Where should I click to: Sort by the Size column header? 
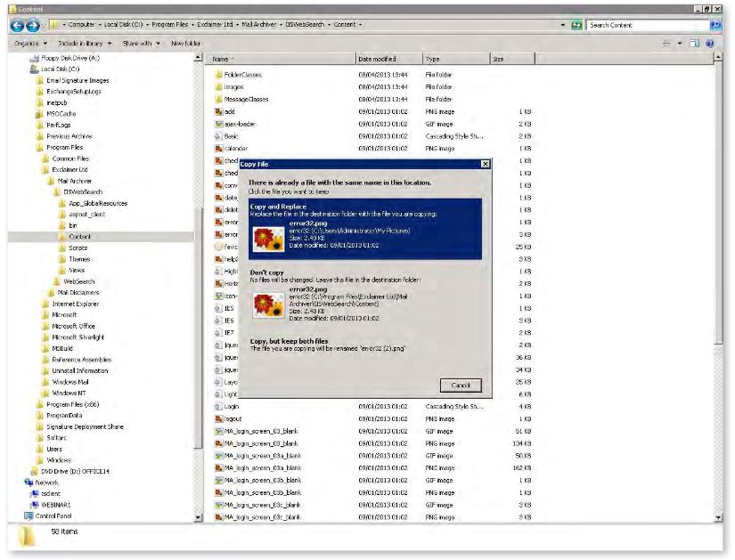pos(512,59)
